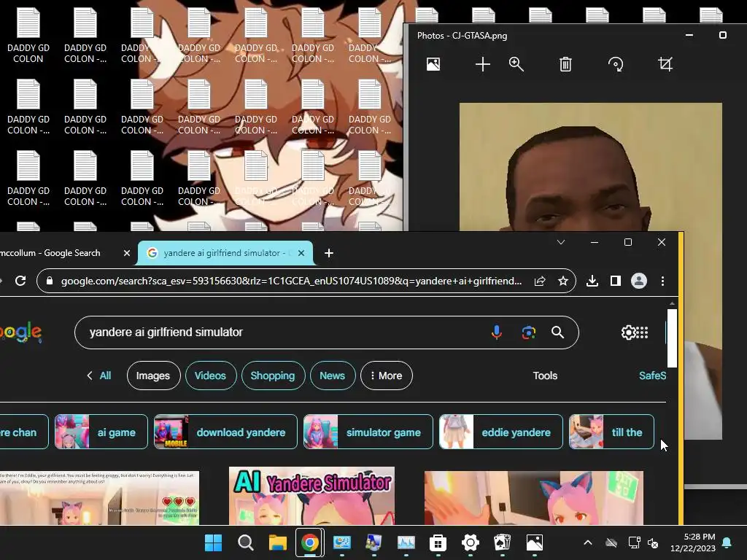
Task: Click the 'Photos - CJ-GTASA.png' window title
Action: (x=462, y=36)
